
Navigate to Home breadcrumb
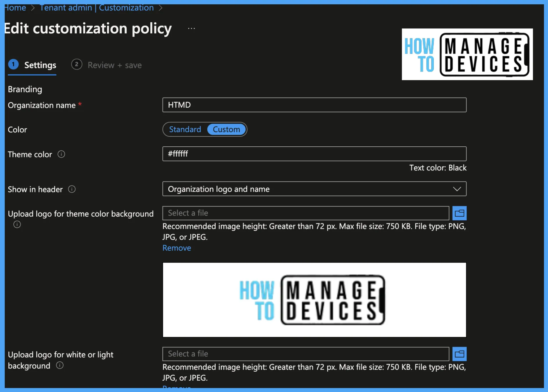[x=15, y=8]
